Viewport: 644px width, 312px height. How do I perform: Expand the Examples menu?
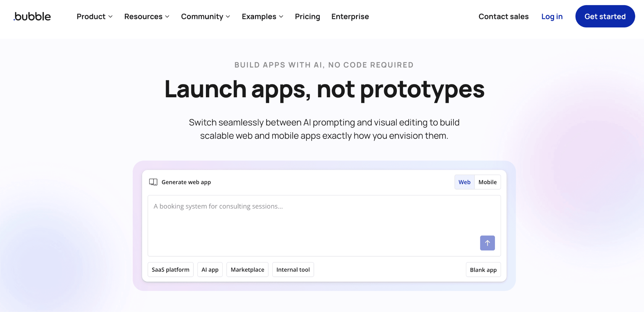tap(262, 16)
